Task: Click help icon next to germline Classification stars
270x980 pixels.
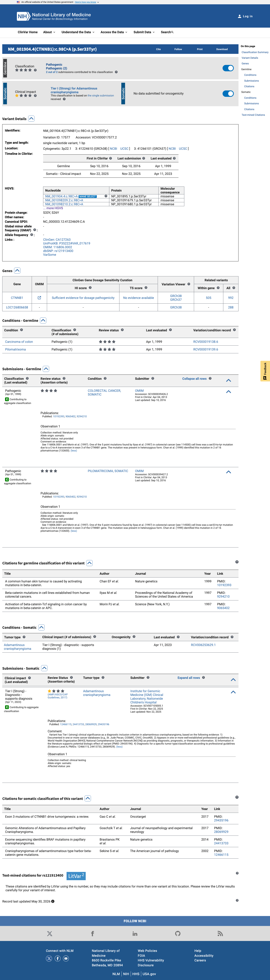Action: tap(35, 70)
